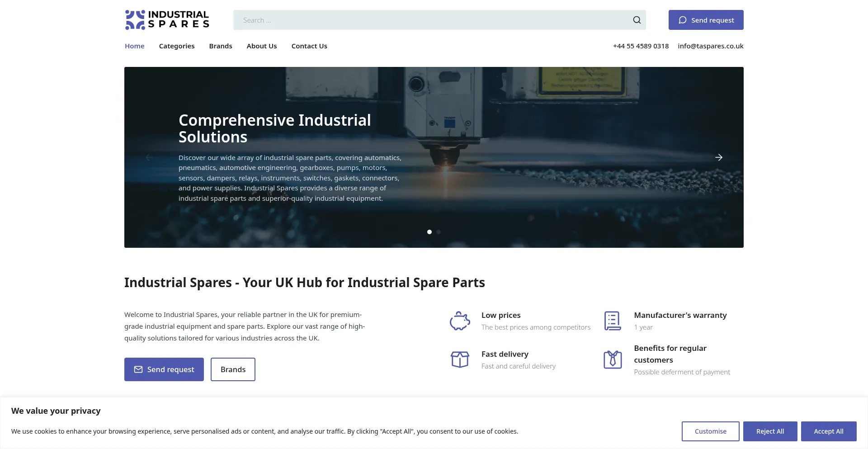Reject all cookies in privacy banner

click(770, 431)
